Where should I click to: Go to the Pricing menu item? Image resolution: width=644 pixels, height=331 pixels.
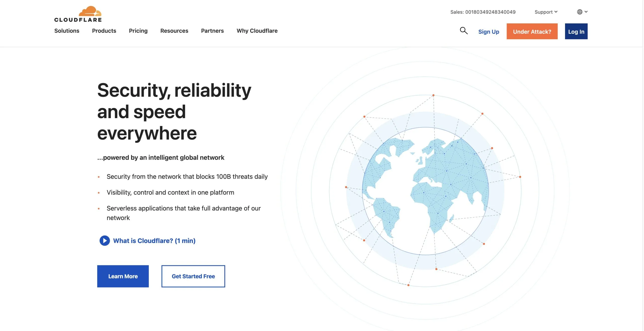(138, 31)
